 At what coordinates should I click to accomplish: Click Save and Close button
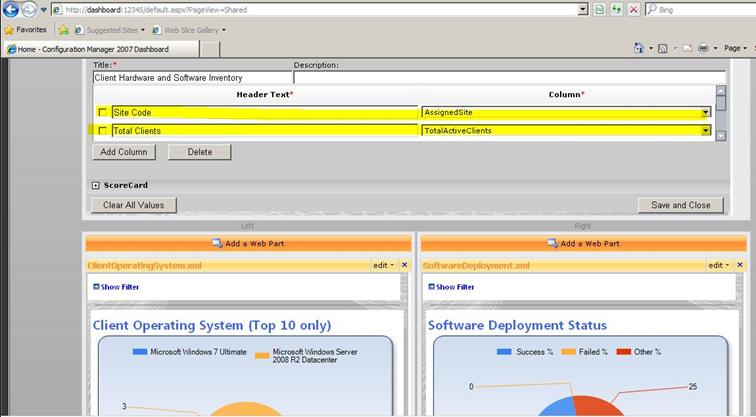(681, 205)
